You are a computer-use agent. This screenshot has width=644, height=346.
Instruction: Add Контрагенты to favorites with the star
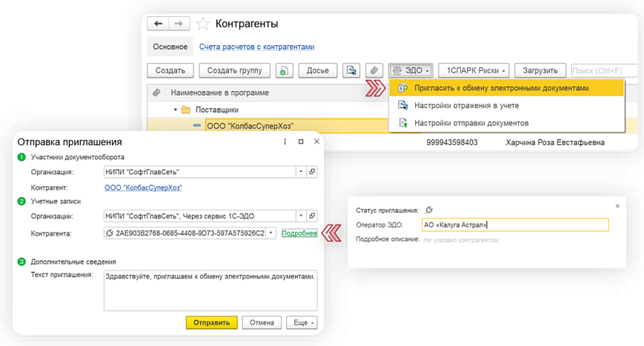(202, 24)
